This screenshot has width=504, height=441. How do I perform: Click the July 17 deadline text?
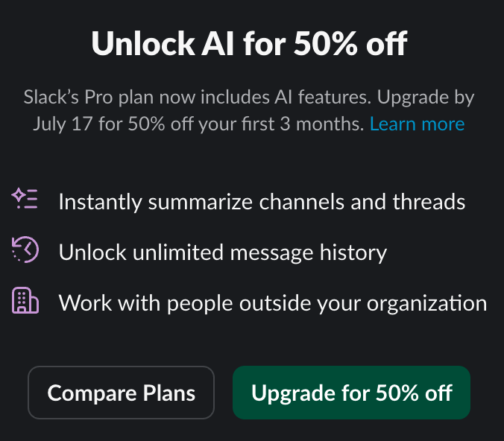pyautogui.click(x=63, y=124)
